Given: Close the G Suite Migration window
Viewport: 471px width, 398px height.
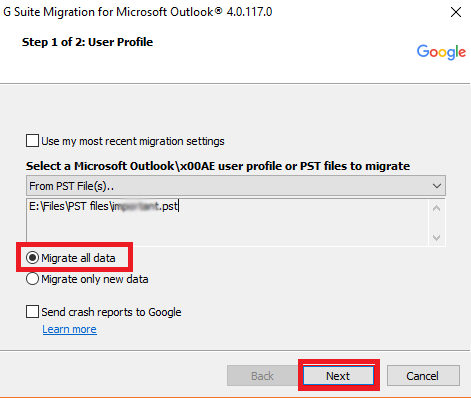Looking at the screenshot, I should click(x=456, y=12).
